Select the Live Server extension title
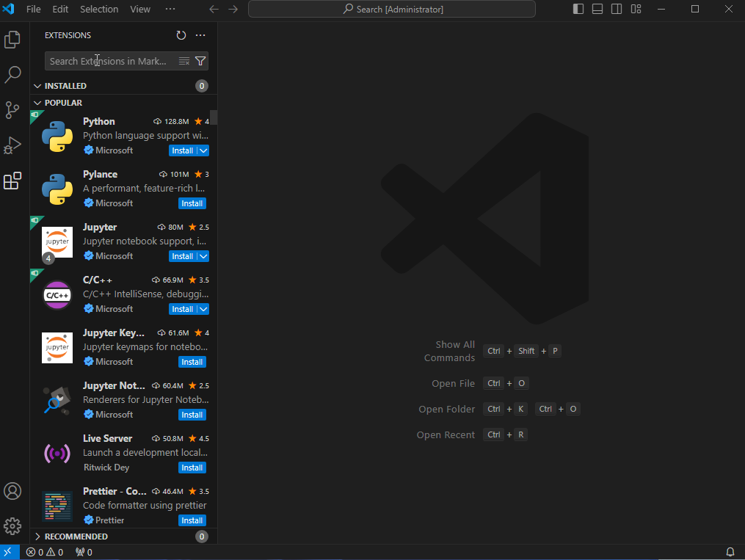745x560 pixels. tap(107, 438)
